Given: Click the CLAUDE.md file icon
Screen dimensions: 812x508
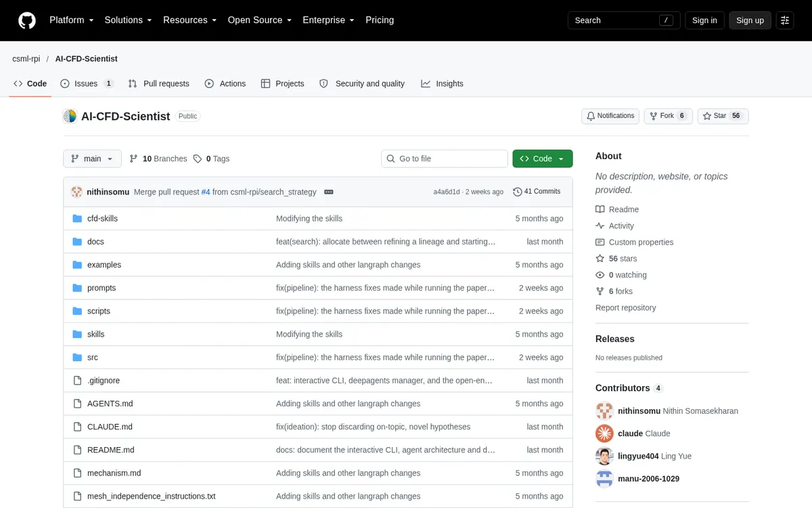Looking at the screenshot, I should (x=77, y=427).
